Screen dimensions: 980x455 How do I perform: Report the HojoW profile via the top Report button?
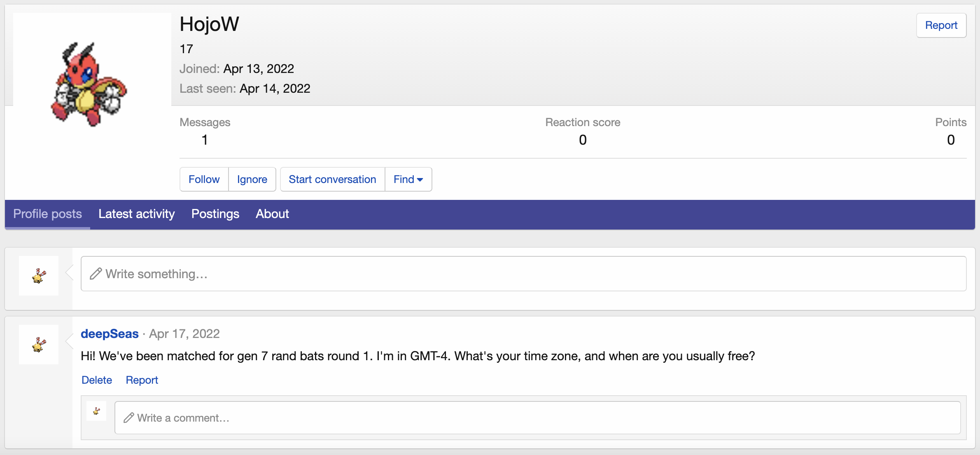tap(941, 25)
